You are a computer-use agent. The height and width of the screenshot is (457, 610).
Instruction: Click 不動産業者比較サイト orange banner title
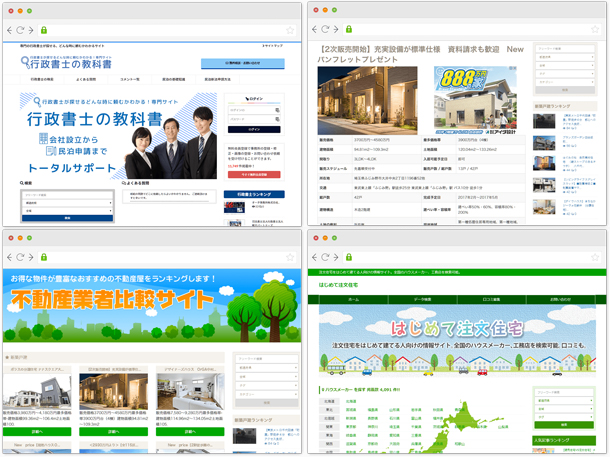(112, 300)
